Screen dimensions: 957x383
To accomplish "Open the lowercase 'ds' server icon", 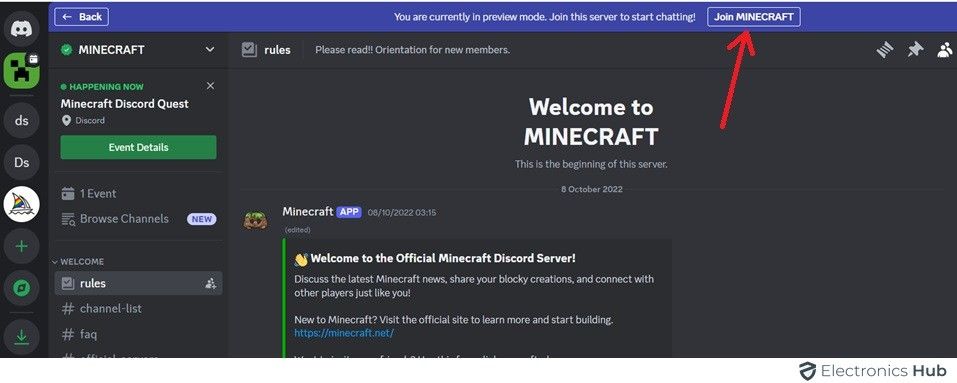I will [x=22, y=121].
